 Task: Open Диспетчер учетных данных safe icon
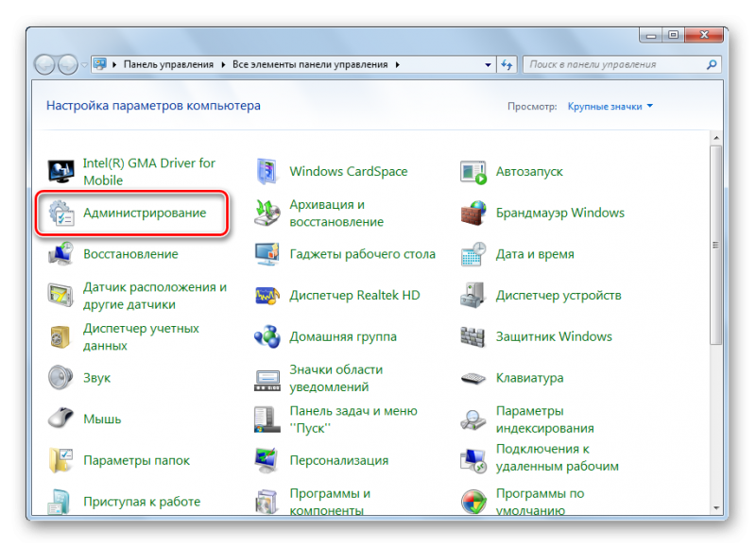click(60, 336)
